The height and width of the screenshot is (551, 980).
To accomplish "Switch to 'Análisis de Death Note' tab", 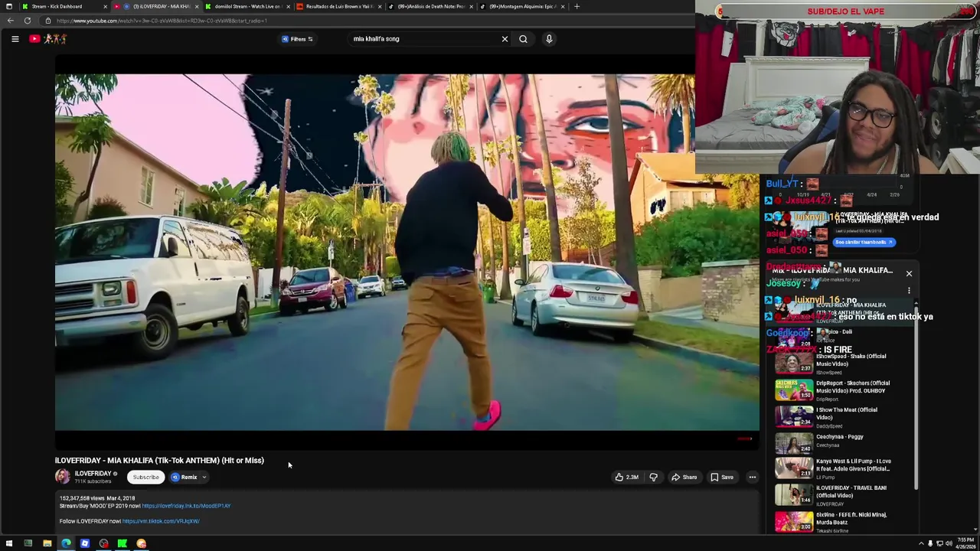I will point(430,6).
